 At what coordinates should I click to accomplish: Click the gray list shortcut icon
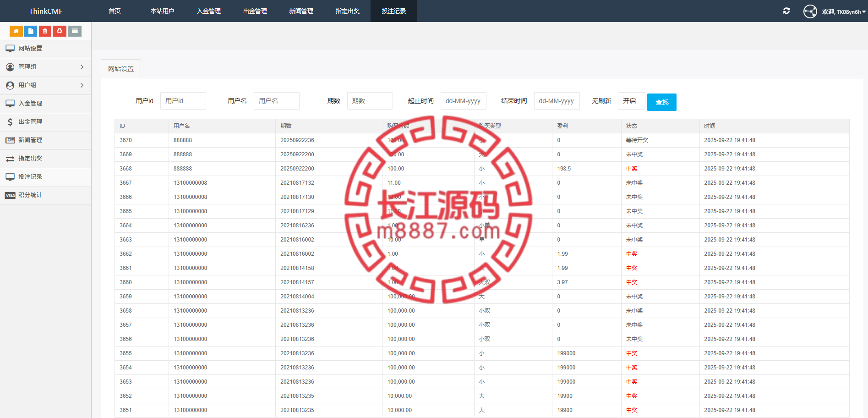(75, 31)
